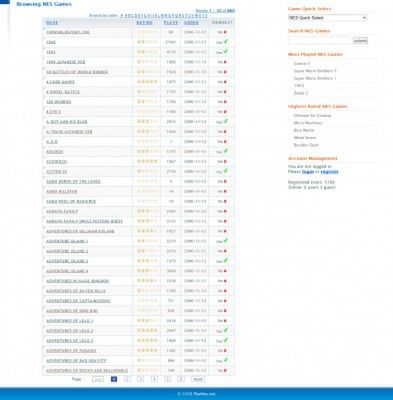Click red not-playable mark for 8 Eyes
Image resolution: width=393 pixels, height=400 pixels.
[225, 112]
